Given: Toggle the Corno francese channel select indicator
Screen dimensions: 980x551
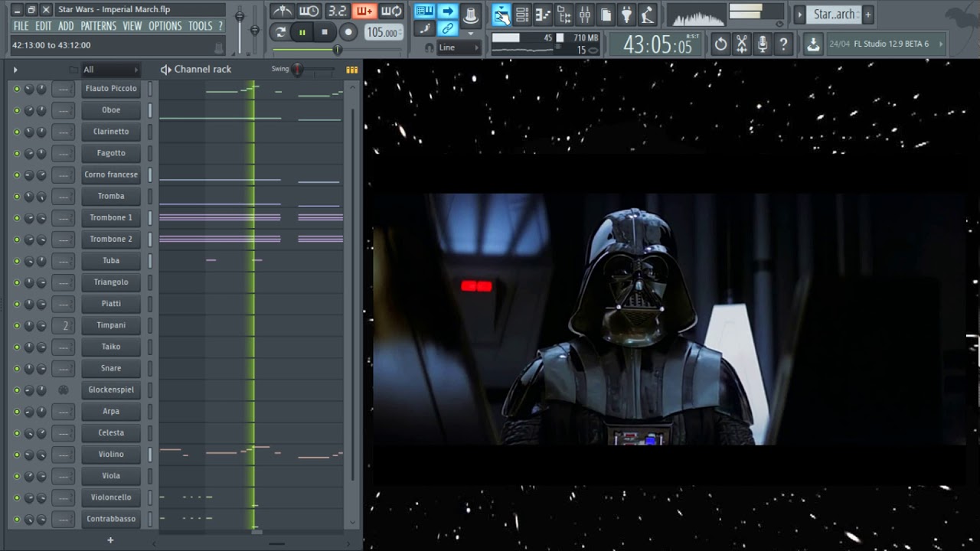Looking at the screenshot, I should click(150, 175).
